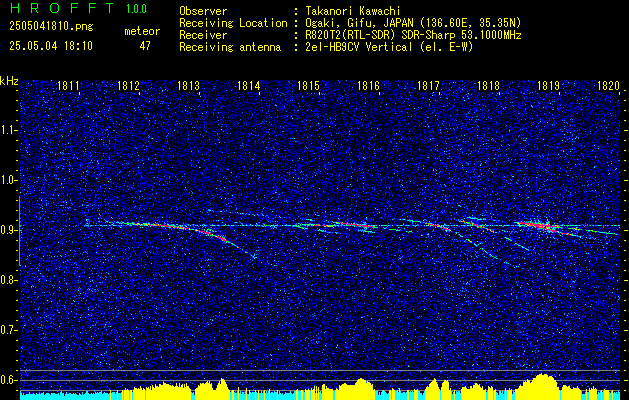Click location text Ogaki, Gifu, JAPAN

click(x=359, y=23)
